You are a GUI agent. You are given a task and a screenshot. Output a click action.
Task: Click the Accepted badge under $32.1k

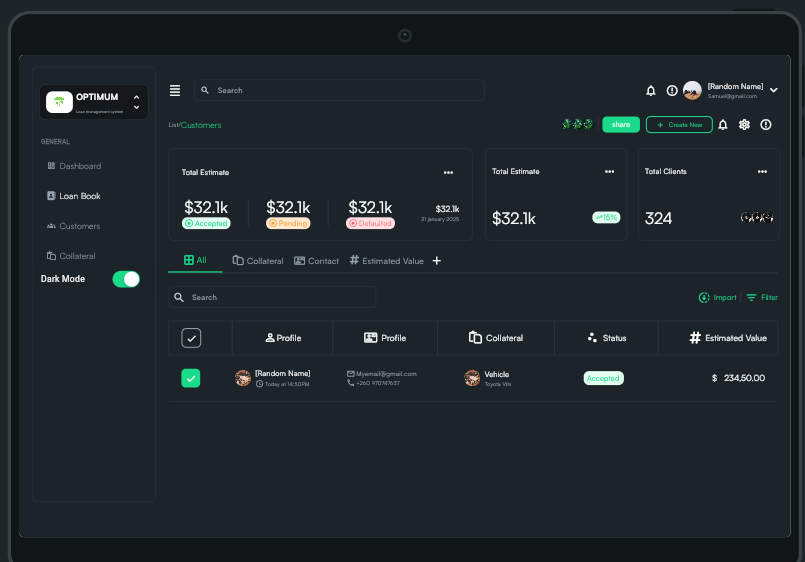(x=206, y=223)
